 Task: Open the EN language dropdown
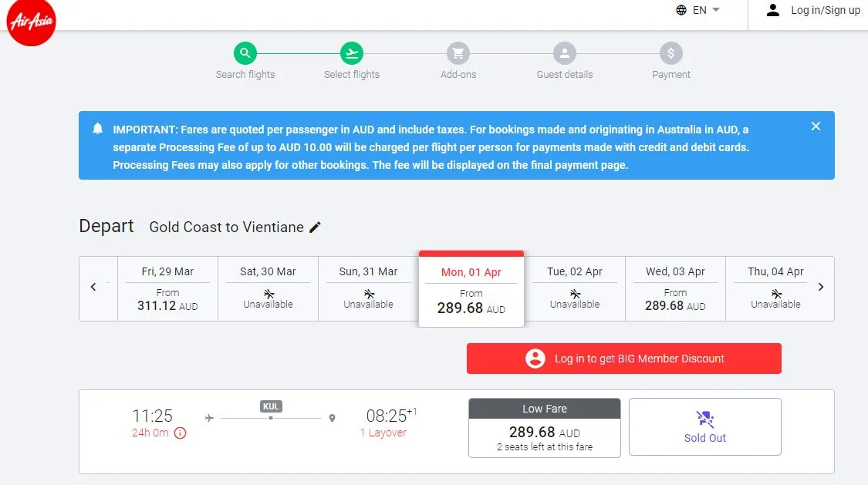(x=697, y=11)
